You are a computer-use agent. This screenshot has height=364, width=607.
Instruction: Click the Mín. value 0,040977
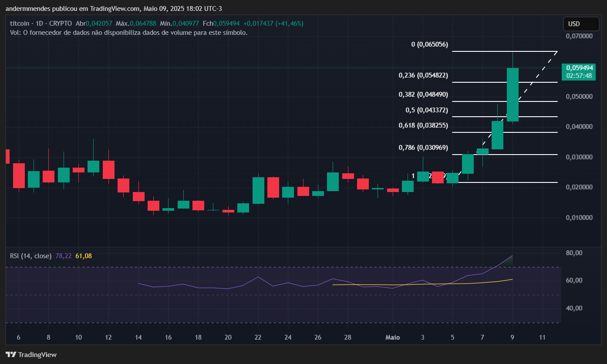coord(185,24)
